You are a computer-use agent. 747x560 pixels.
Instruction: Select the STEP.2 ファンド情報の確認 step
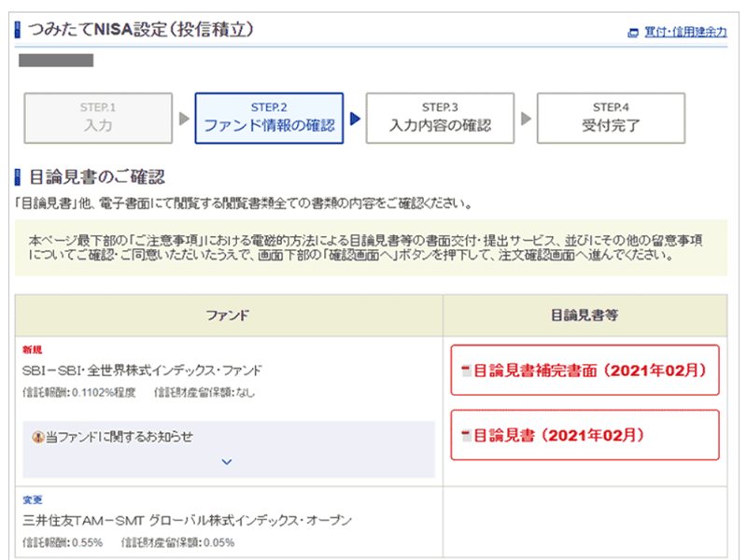(x=269, y=119)
